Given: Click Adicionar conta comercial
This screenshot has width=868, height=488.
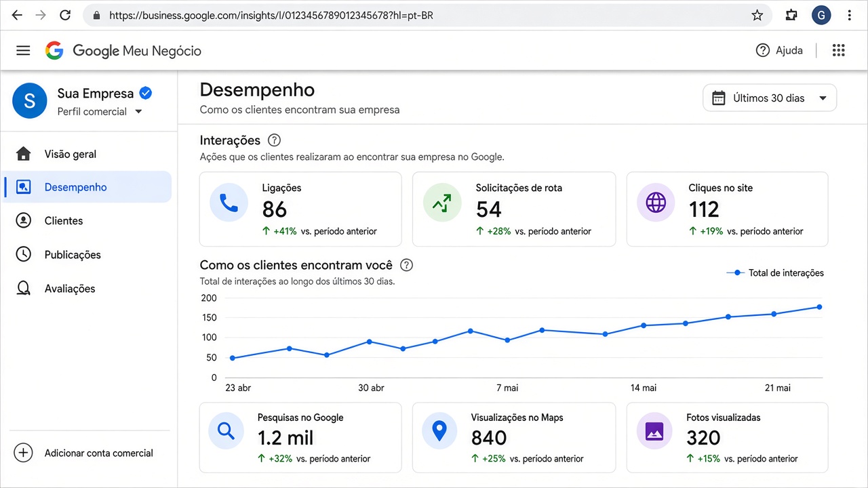Looking at the screenshot, I should pos(83,453).
